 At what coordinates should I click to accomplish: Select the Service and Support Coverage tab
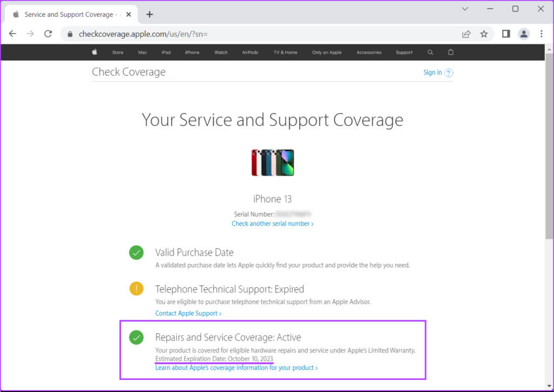tap(71, 15)
